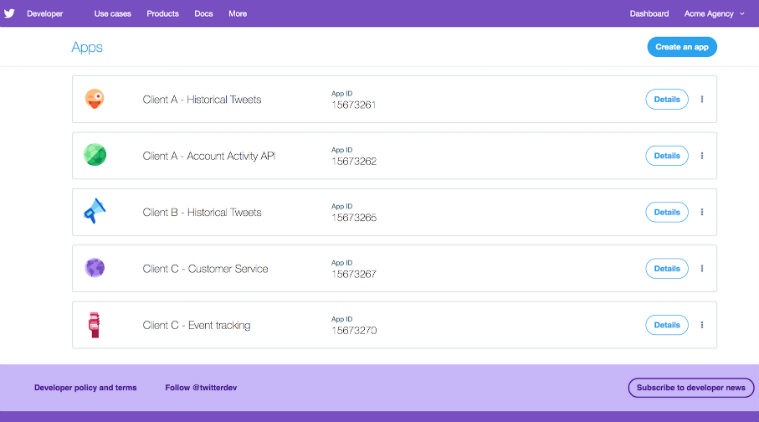Subscribe to developer news
The width and height of the screenshot is (759, 422).
point(690,387)
